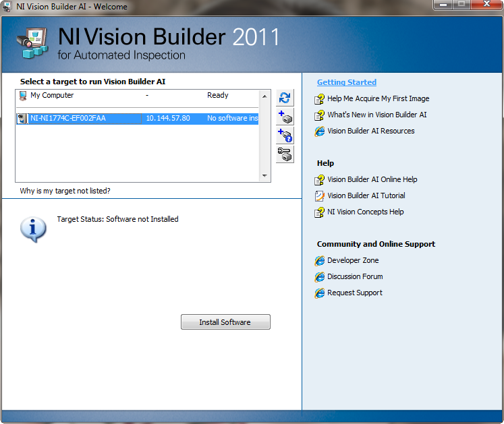Open Help Me Acquire My First Image
The image size is (504, 424).
pos(378,98)
